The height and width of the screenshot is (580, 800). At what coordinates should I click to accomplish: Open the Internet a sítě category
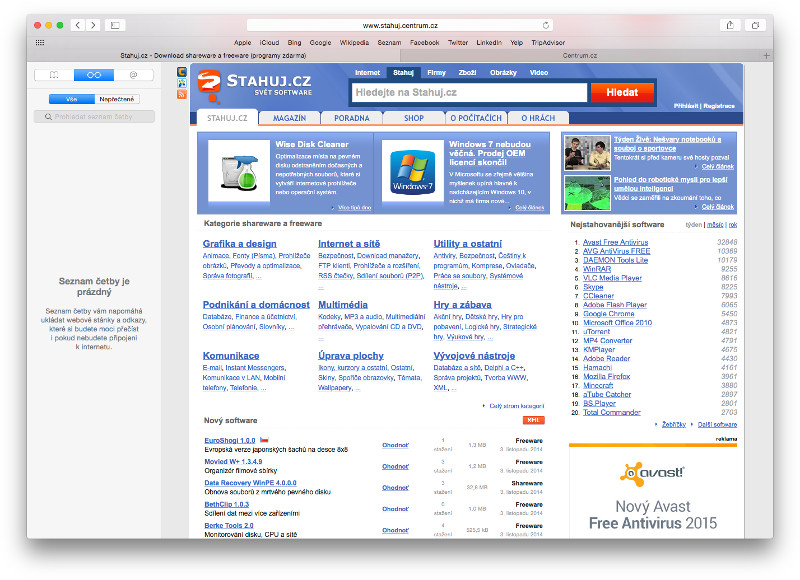coord(349,244)
